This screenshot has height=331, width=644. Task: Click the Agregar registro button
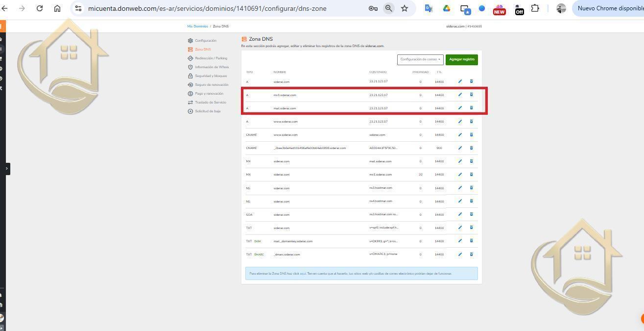[462, 59]
